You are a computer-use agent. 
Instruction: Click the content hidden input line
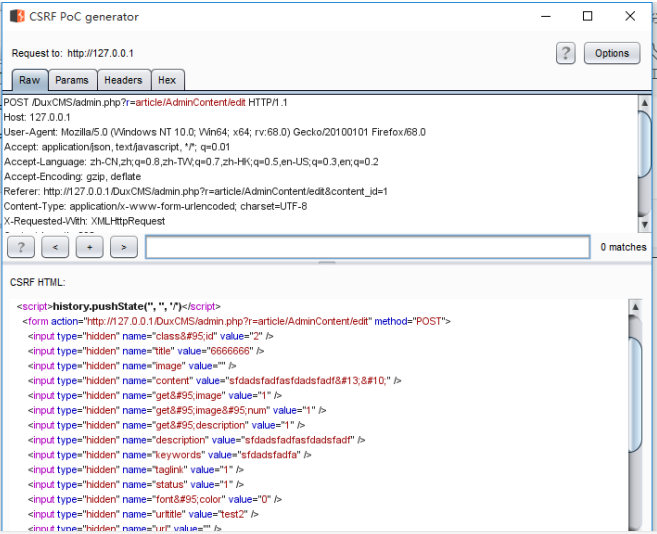pyautogui.click(x=215, y=381)
